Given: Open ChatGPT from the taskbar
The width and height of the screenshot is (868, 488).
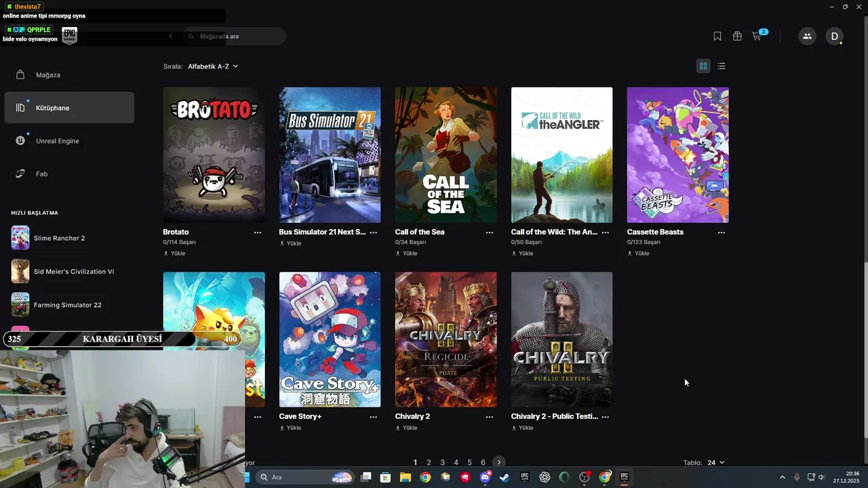Looking at the screenshot, I should coord(545,477).
